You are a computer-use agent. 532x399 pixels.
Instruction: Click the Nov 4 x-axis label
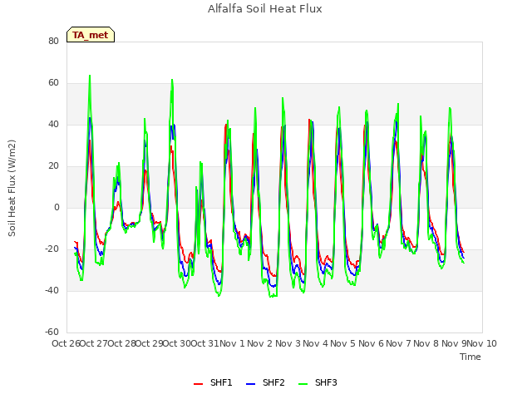point(316,343)
